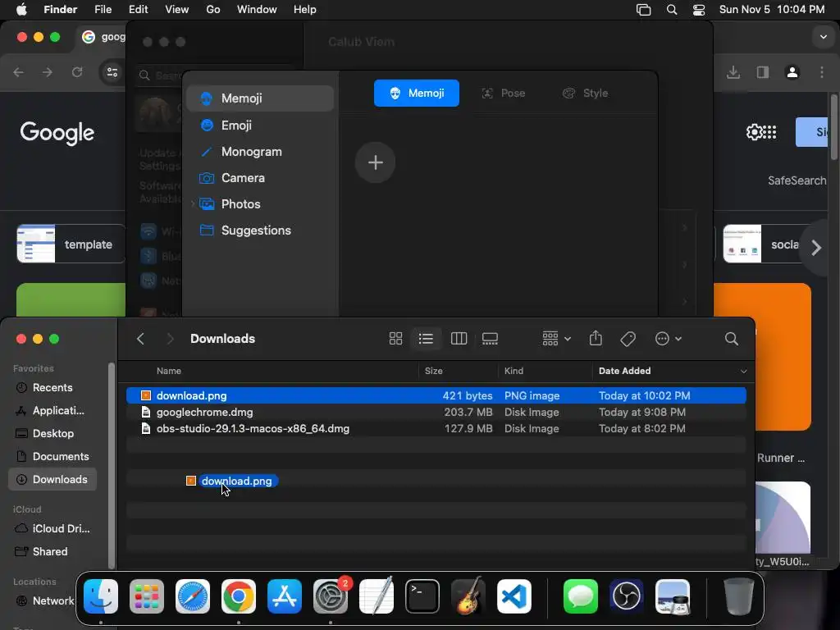Expand the Photos disclosure arrow
The image size is (840, 630).
click(x=192, y=204)
